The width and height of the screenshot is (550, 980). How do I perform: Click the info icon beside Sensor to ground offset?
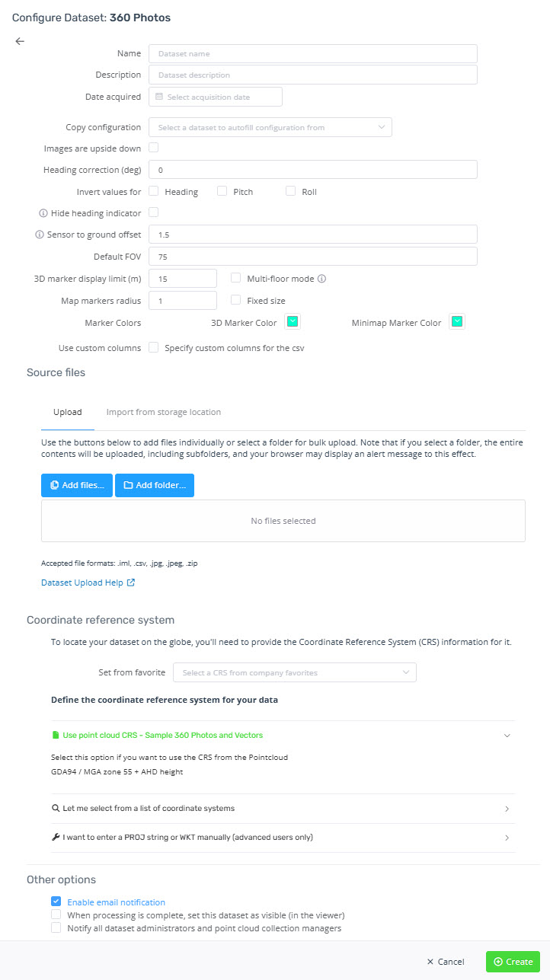tap(40, 235)
